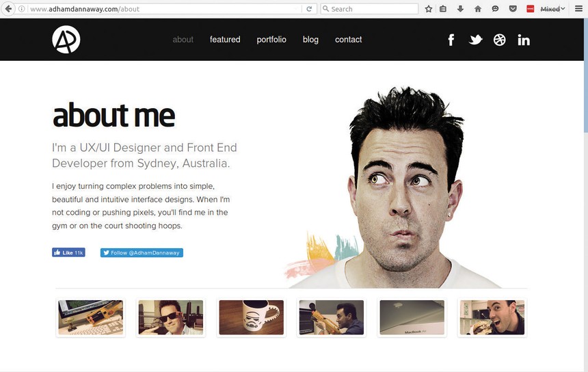Visit the Dribbble profile icon

[500, 40]
